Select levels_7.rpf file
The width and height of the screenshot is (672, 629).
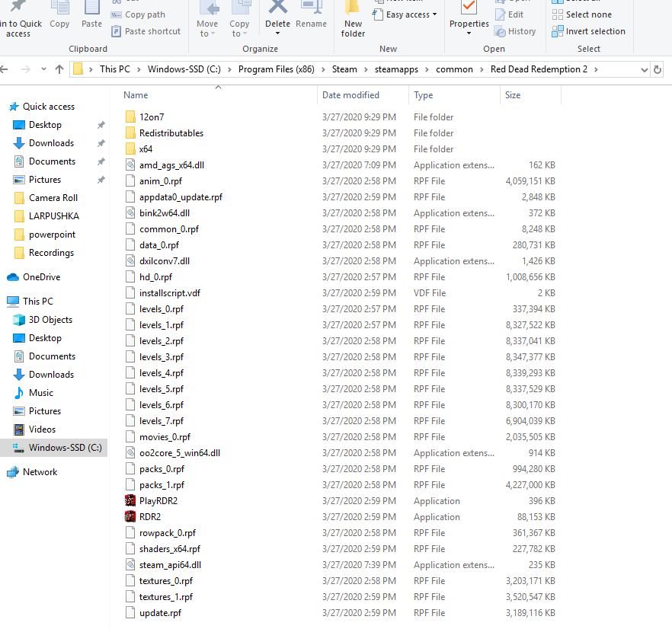click(x=162, y=421)
